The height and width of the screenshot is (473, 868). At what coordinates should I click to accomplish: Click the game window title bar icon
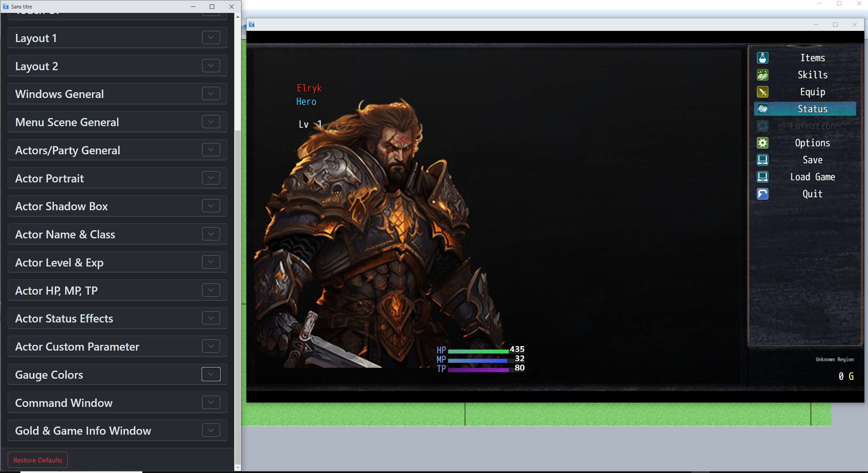pyautogui.click(x=252, y=24)
